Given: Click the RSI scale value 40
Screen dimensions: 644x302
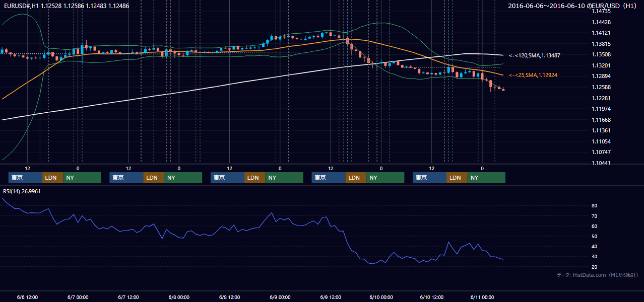Looking at the screenshot, I should point(595,246).
